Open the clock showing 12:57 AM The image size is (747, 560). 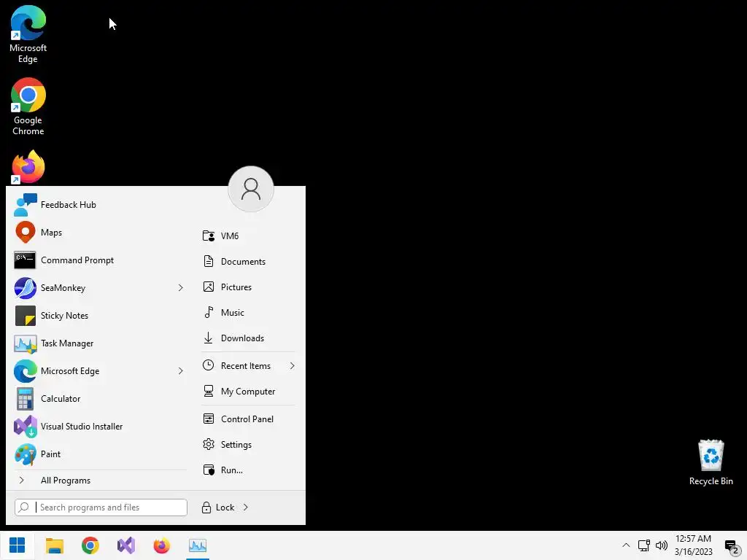tap(693, 545)
